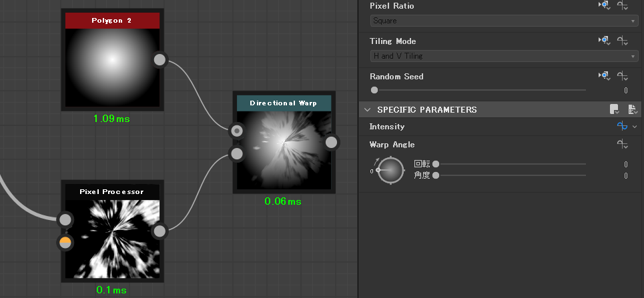Screen dimensions: 644x298
Task: Click the 0.06 ms timing label
Action: 282,201
